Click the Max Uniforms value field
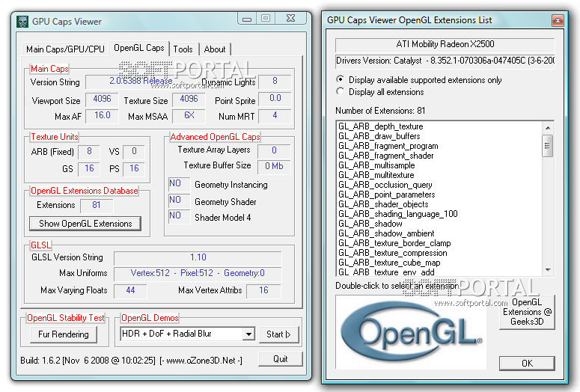 [198, 274]
